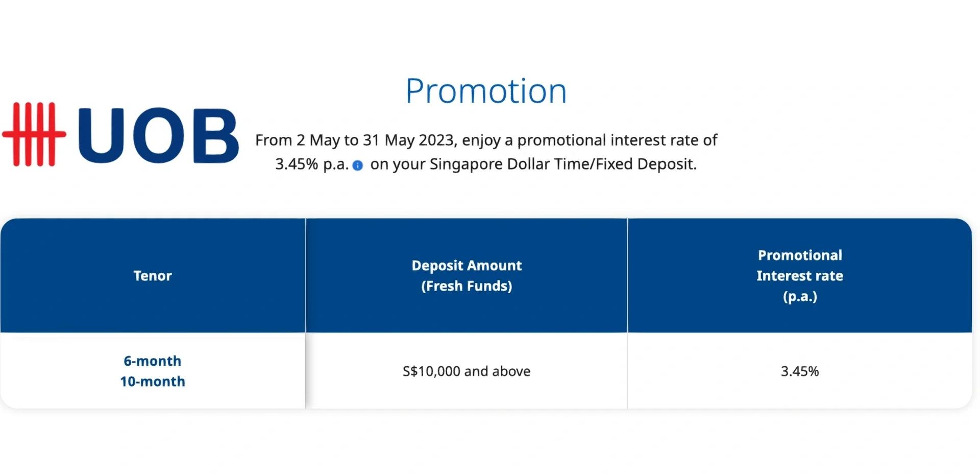This screenshot has height=475, width=980.
Task: Click the red UOB logo symbol
Action: pos(35,134)
